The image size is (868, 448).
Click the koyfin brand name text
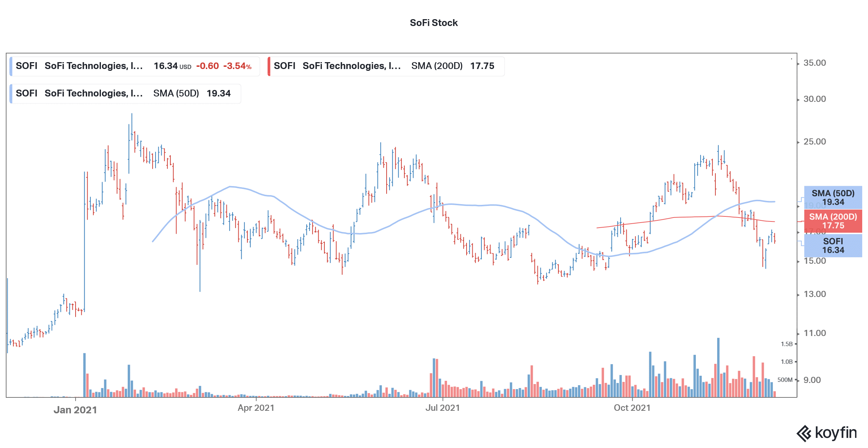point(836,433)
